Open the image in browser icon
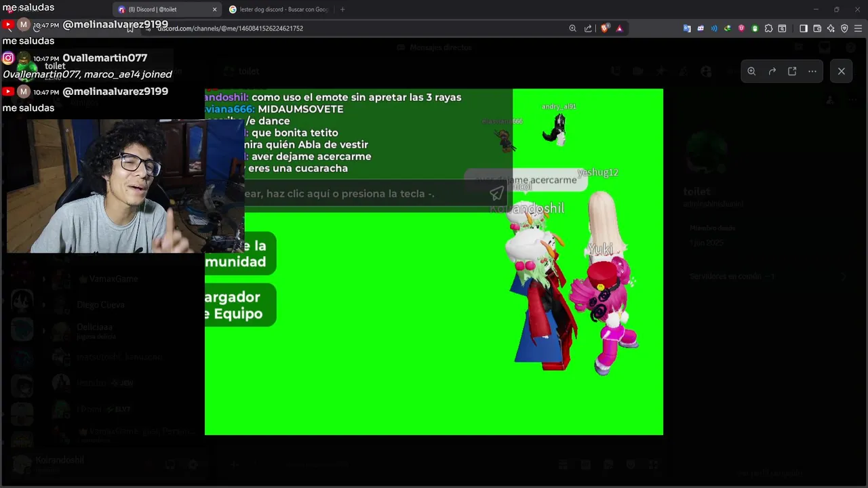This screenshot has height=488, width=868. point(792,71)
